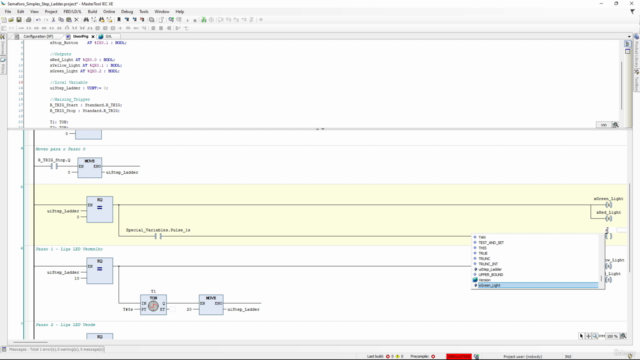
Task: Click the MOVE block in R_TRIG_Stop rung
Action: [x=90, y=167]
